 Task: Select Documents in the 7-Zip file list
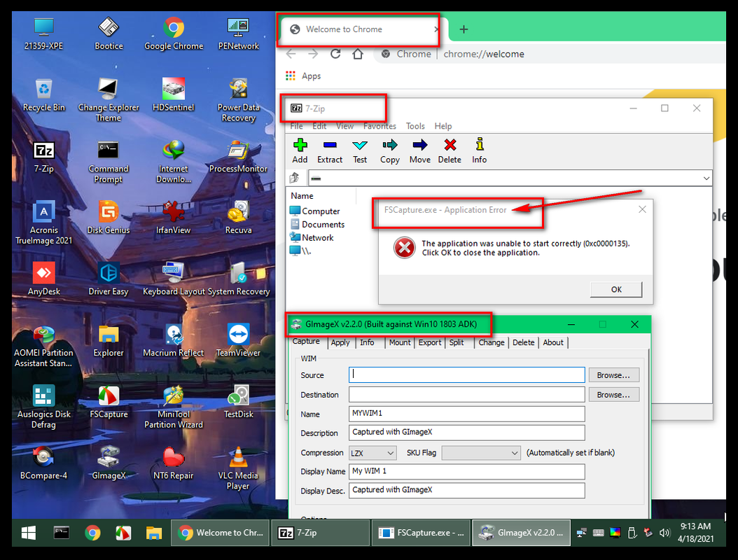coord(318,225)
